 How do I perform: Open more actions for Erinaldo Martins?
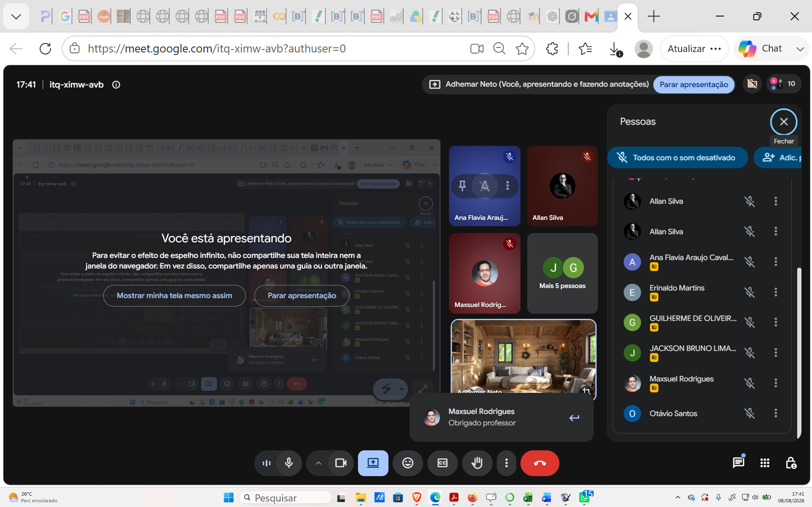[776, 292]
